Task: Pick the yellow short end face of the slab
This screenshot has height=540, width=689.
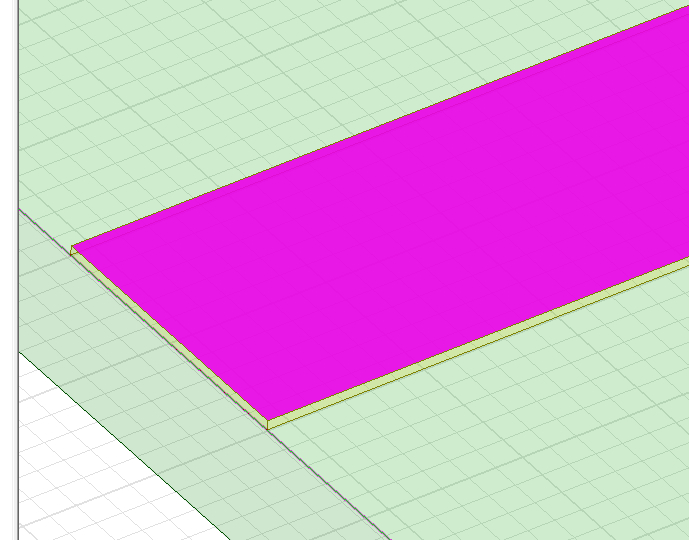Action: coord(171,338)
